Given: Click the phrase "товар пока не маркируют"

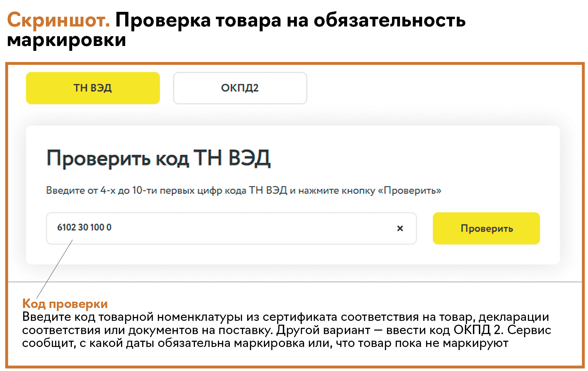Looking at the screenshot, I should [433, 343].
